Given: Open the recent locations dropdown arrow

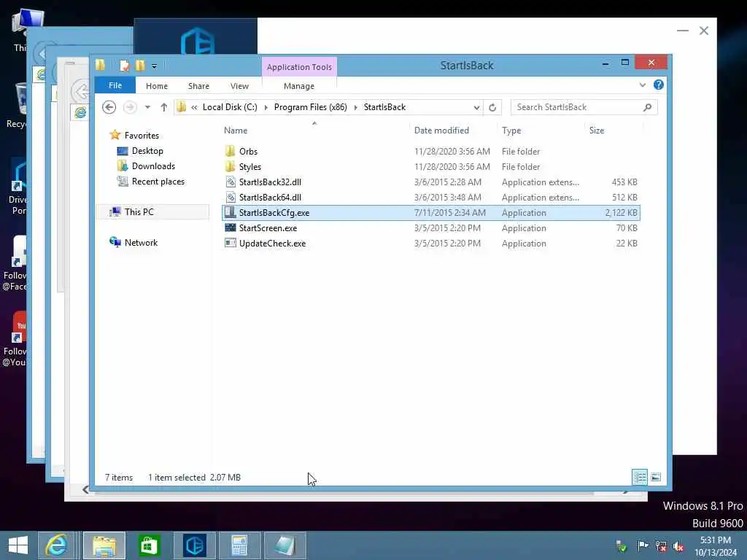Looking at the screenshot, I should (x=147, y=107).
